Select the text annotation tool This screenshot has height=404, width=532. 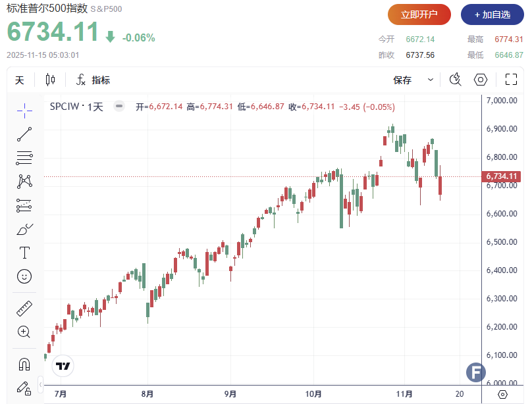coord(24,253)
